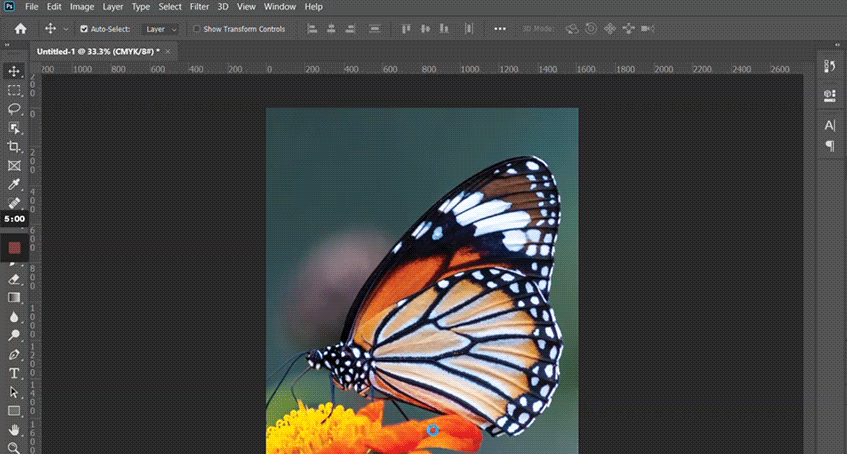This screenshot has height=454, width=847.
Task: Toggle the Auto-Select checkbox
Action: click(84, 29)
